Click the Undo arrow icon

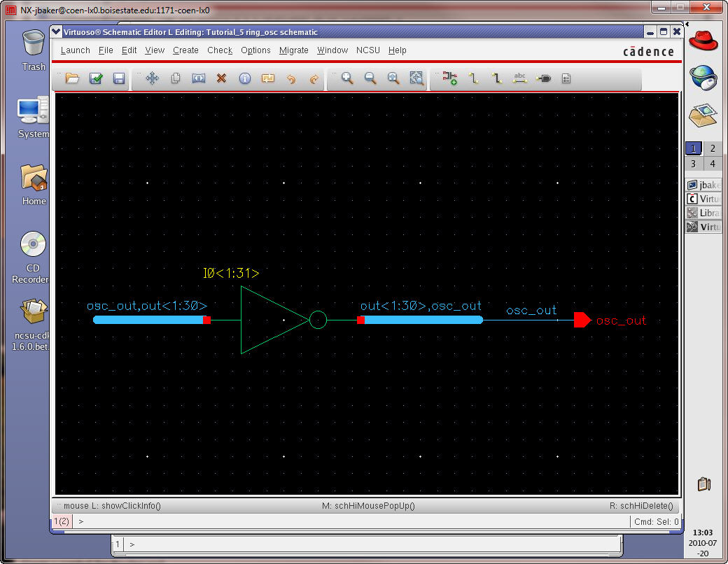pyautogui.click(x=291, y=78)
